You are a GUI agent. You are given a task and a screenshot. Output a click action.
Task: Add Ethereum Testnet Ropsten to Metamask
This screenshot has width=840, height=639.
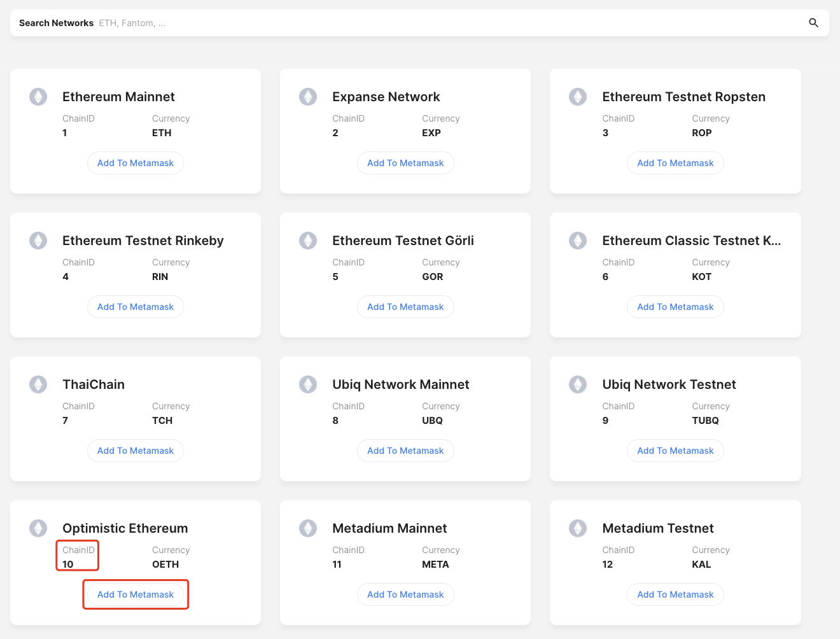[x=675, y=163]
